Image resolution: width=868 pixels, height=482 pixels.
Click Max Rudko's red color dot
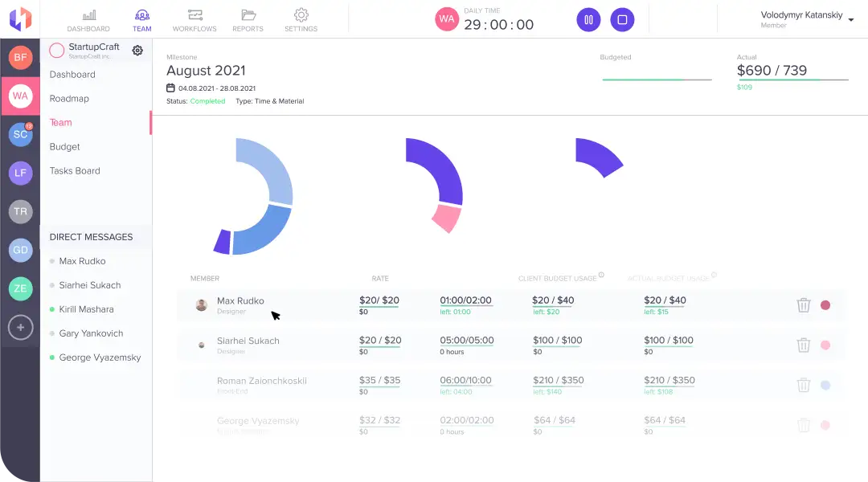click(825, 305)
